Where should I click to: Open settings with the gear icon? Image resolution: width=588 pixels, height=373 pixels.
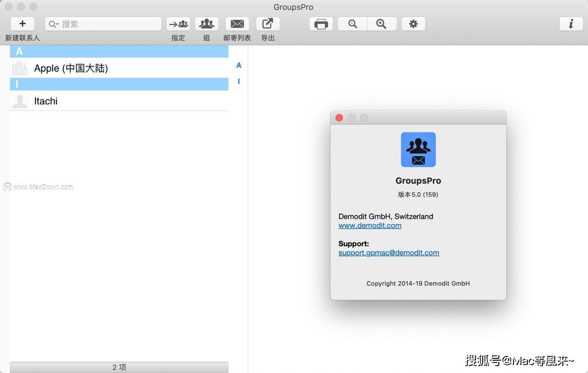coord(413,24)
